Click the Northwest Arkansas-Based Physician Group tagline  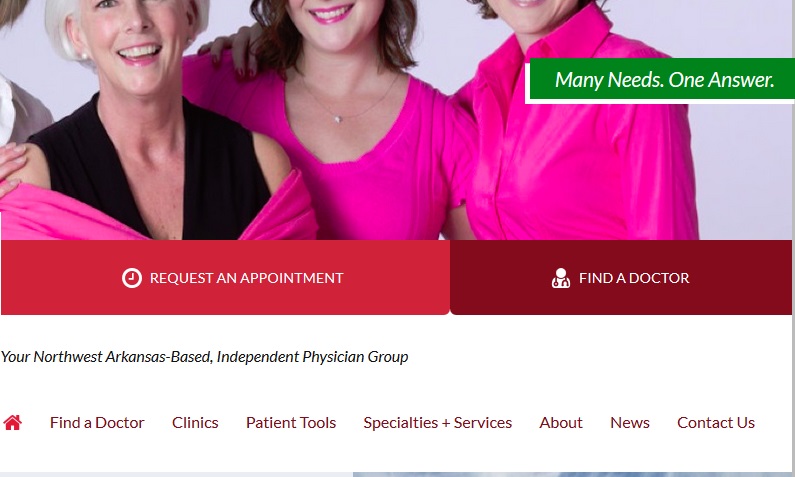[x=204, y=356]
